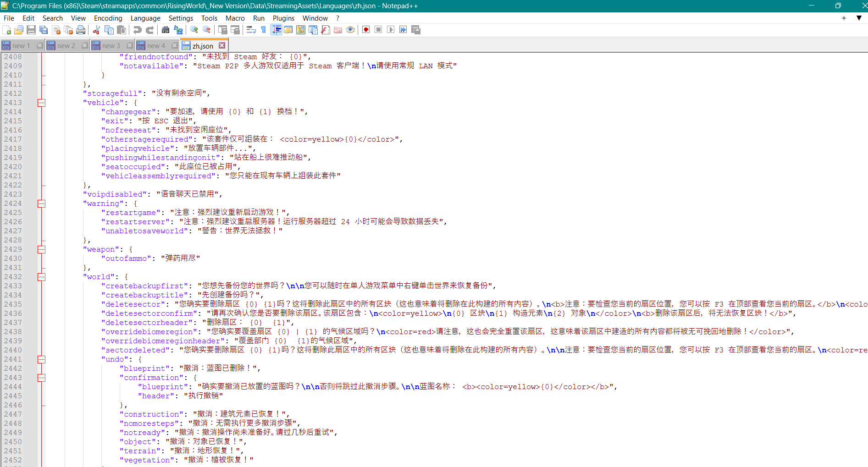Toggle Show All Characters pilcrow icon

(264, 30)
